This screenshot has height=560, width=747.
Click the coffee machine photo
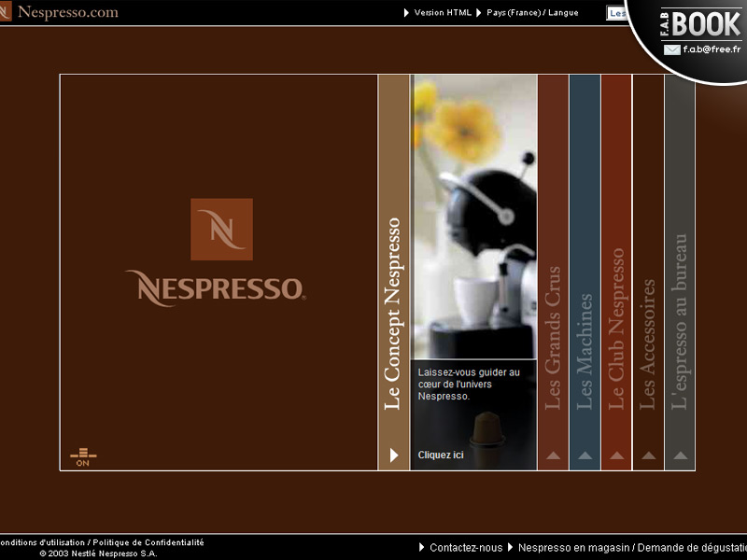click(474, 217)
